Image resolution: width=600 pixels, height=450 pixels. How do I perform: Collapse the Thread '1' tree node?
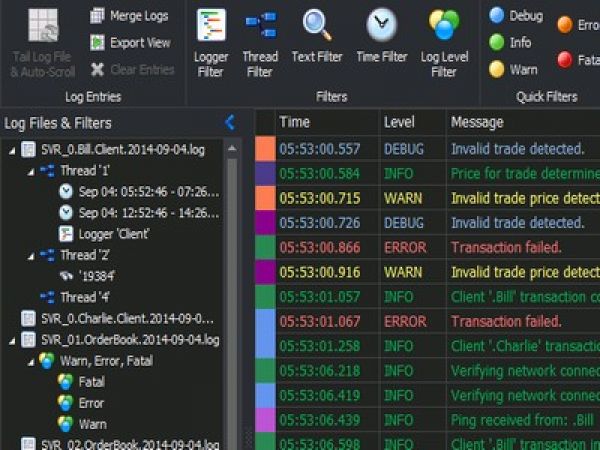tap(31, 172)
